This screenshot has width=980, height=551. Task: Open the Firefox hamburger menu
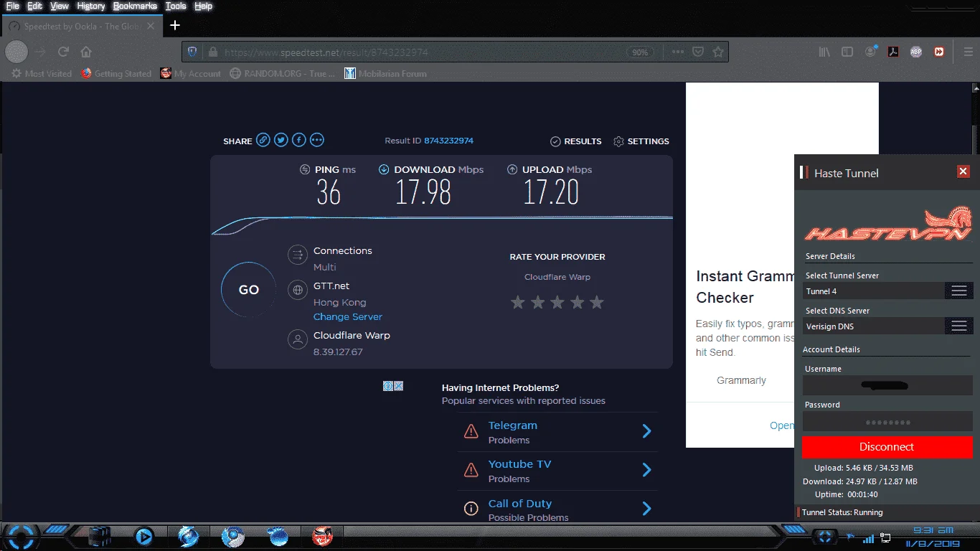coord(968,52)
